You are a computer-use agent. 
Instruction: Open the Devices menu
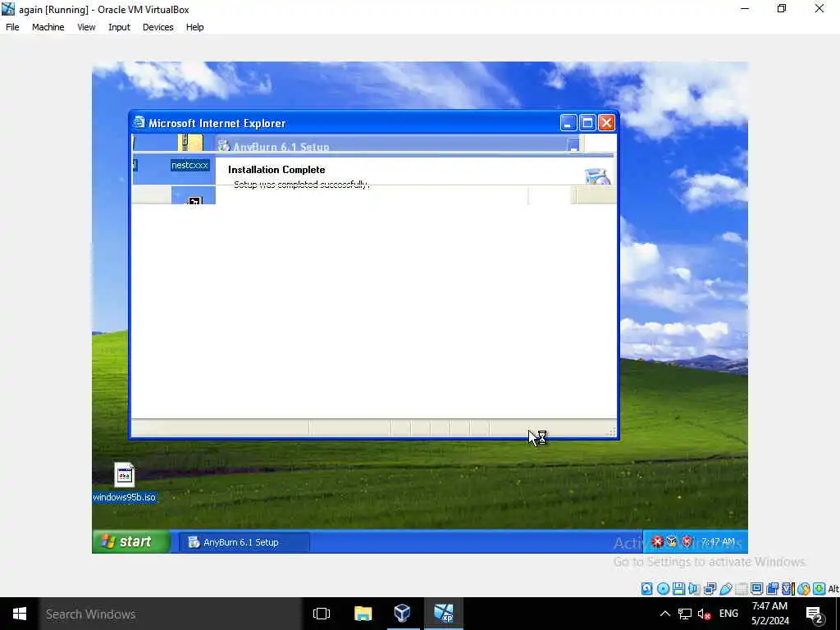158,27
